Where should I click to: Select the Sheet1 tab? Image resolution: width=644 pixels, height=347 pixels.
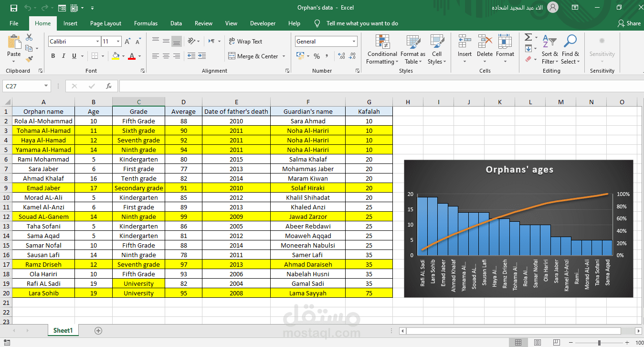click(63, 330)
